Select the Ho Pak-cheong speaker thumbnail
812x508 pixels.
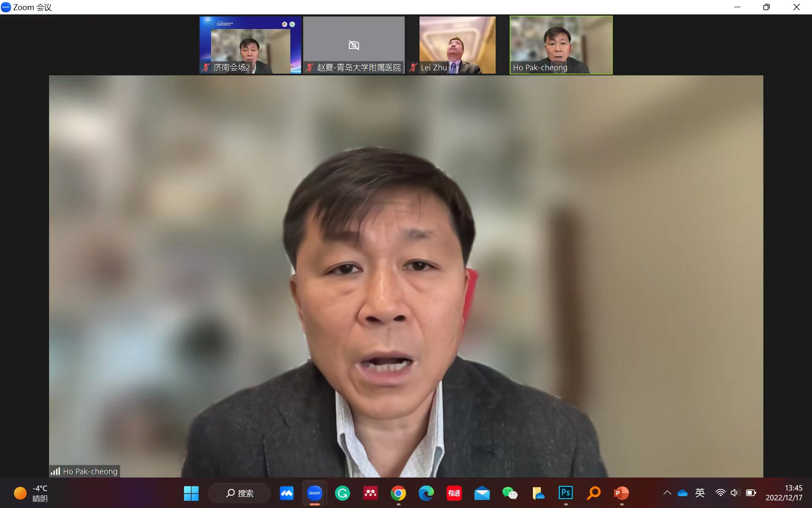point(561,45)
